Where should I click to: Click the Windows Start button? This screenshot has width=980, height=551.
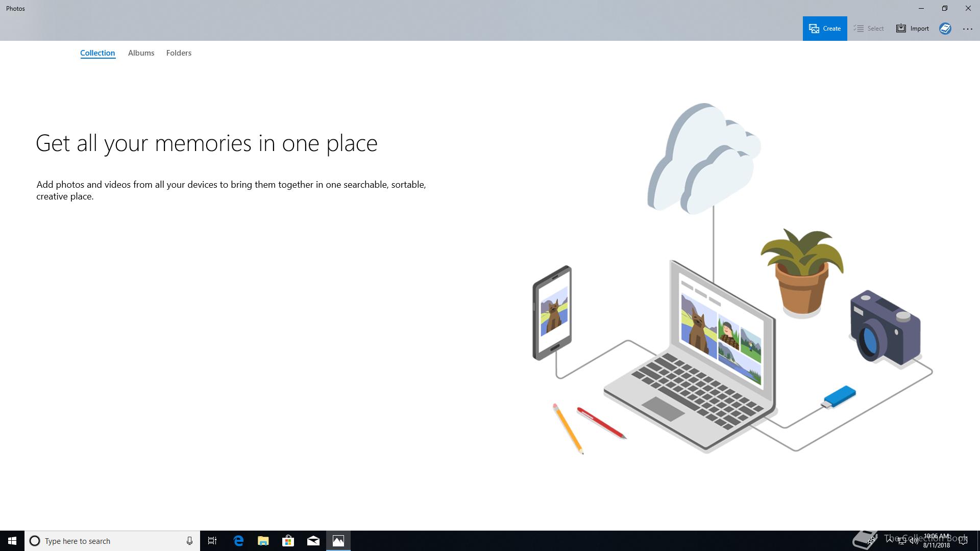pos(12,541)
